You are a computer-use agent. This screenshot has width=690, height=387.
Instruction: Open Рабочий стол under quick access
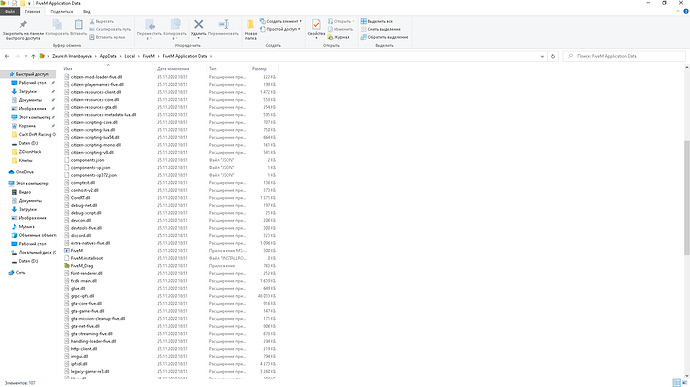(32, 83)
